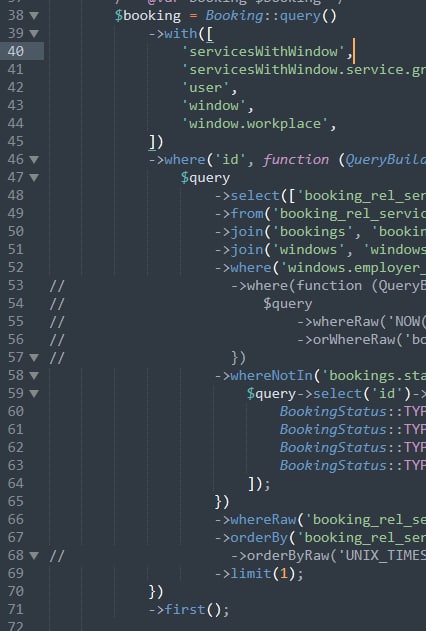Click line number 64 in the gutter
426x631 pixels.
16,483
